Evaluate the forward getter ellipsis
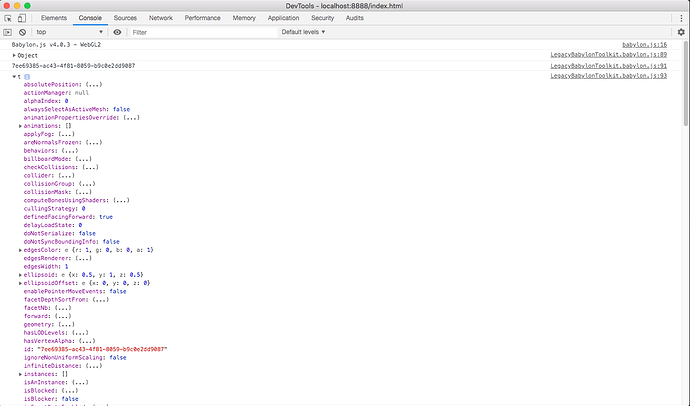Image resolution: width=690 pixels, height=406 pixels. click(62, 316)
